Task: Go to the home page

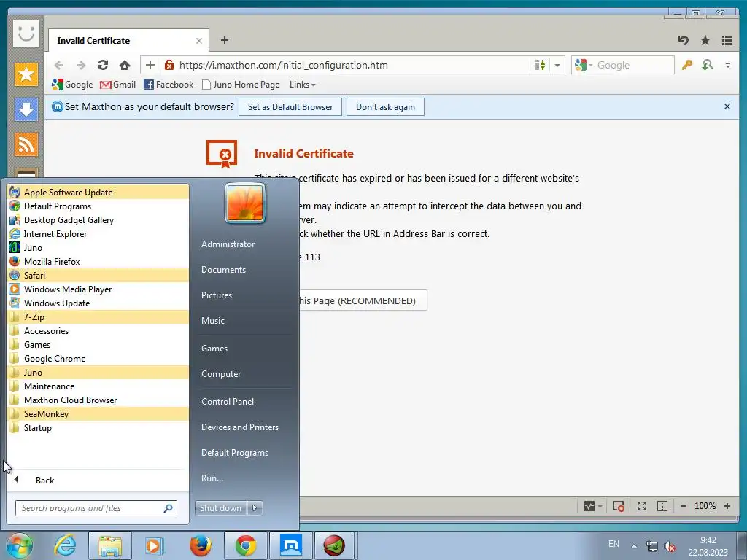Action: tap(125, 65)
